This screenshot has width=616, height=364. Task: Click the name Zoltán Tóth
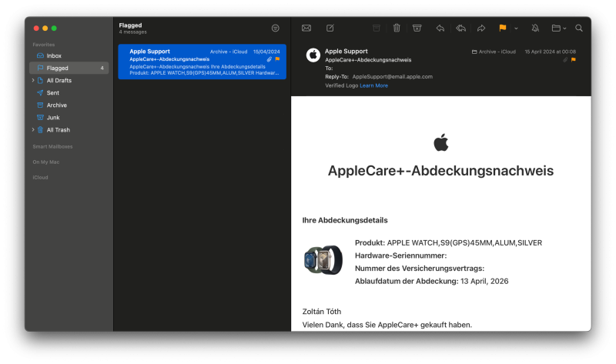click(x=322, y=312)
